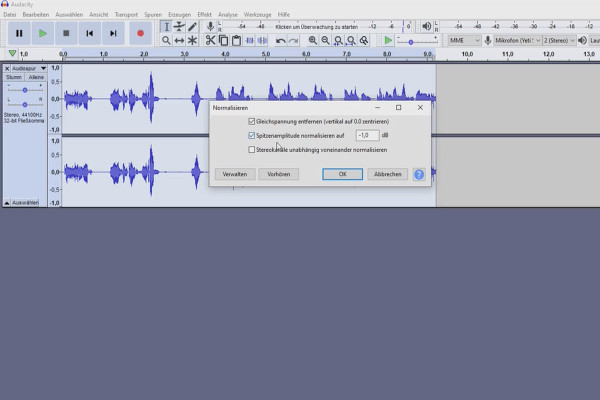Select the Envelope tool
Image resolution: width=600 pixels, height=400 pixels.
[x=179, y=27]
